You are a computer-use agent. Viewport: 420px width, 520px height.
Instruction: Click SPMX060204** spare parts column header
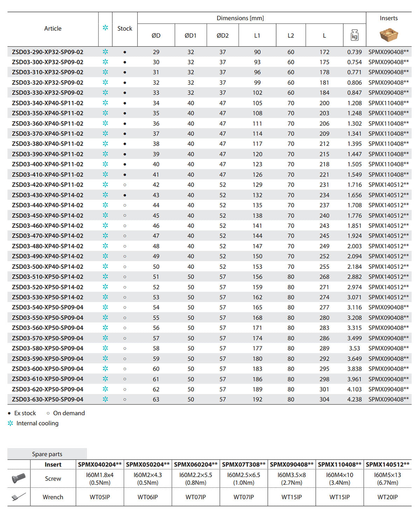196,464
